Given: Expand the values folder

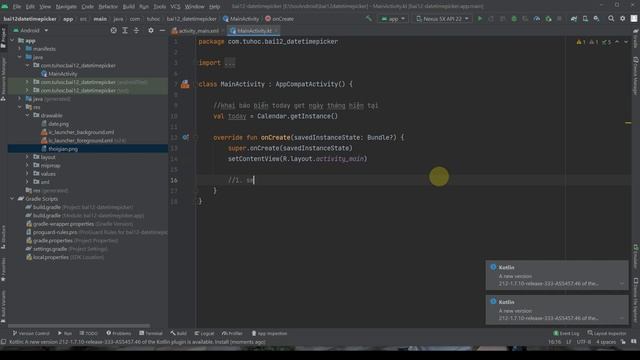Looking at the screenshot, I should tap(27, 173).
